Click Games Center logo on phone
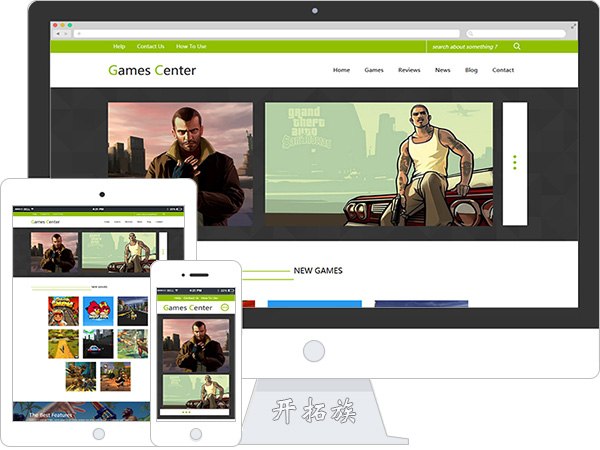This screenshot has height=450, width=600. click(188, 308)
